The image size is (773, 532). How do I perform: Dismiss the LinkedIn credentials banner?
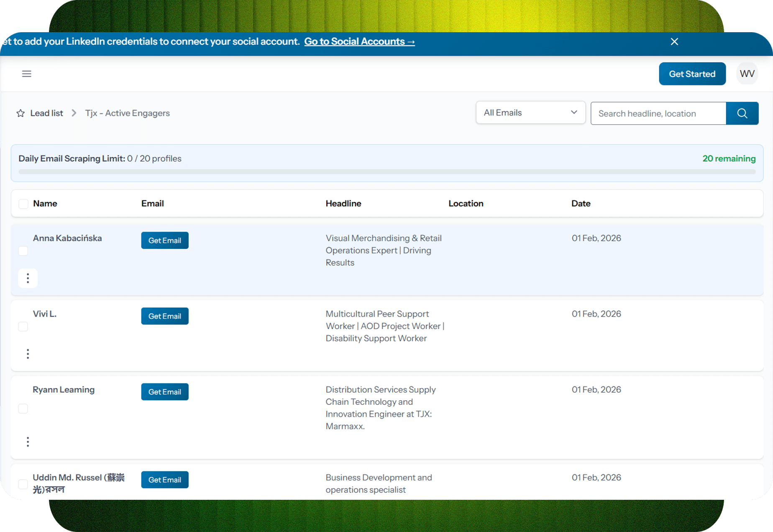tap(674, 42)
